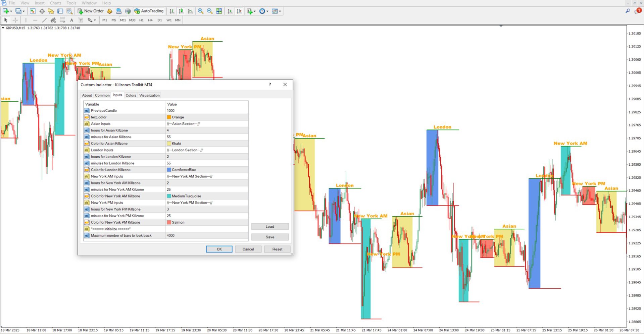
Task: Click the Orange text_color swatch
Action: pos(169,117)
